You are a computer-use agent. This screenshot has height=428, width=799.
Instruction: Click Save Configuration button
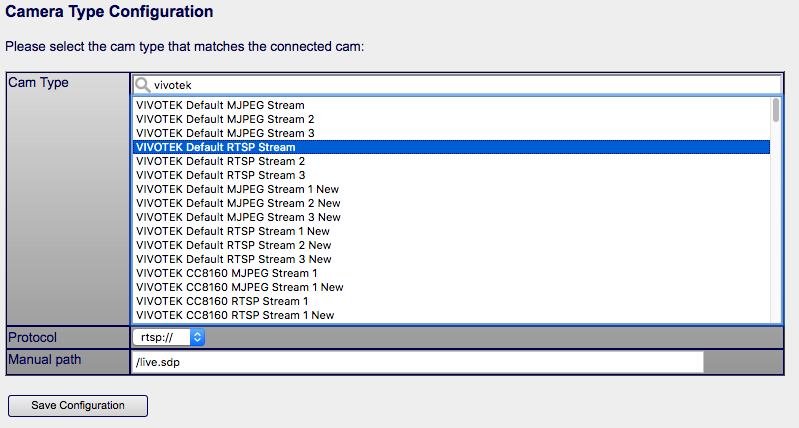coord(78,406)
